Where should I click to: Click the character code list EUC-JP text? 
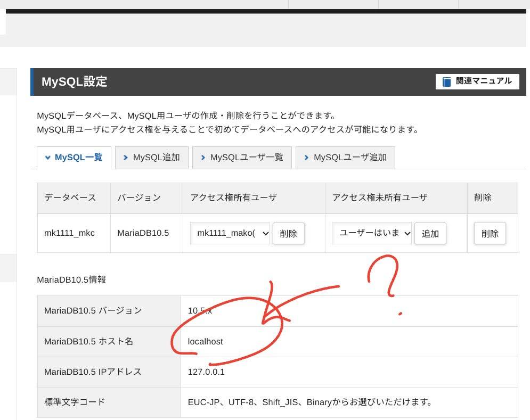[x=309, y=402]
